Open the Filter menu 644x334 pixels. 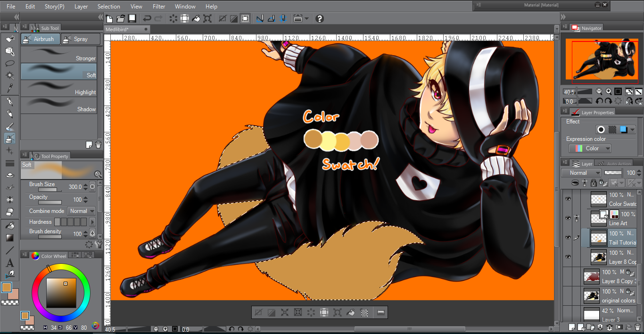(x=159, y=7)
